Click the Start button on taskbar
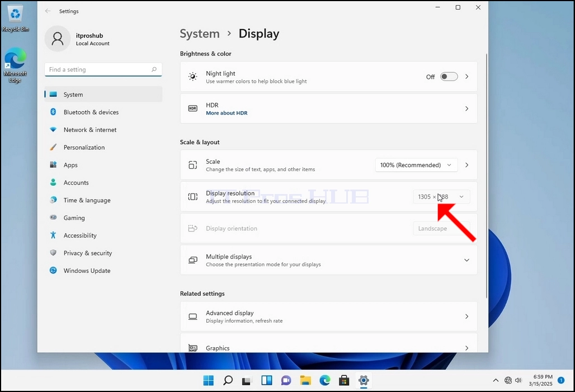 pos(208,381)
